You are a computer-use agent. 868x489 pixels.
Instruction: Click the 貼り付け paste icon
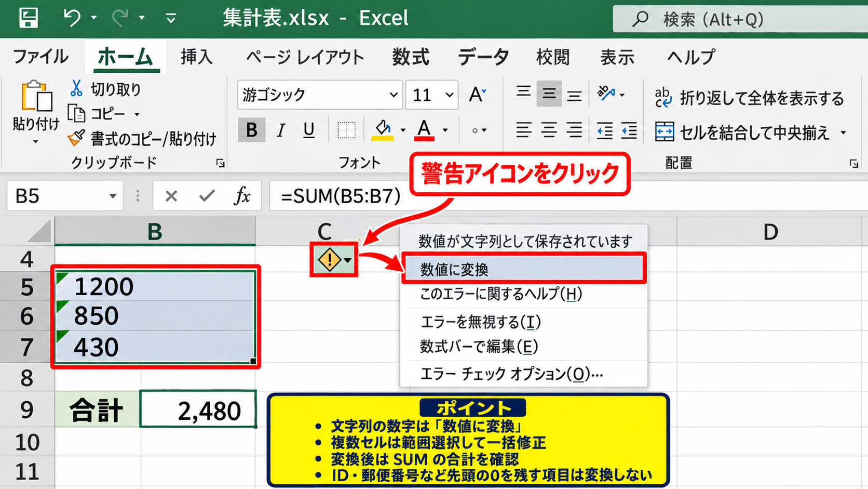coord(36,96)
